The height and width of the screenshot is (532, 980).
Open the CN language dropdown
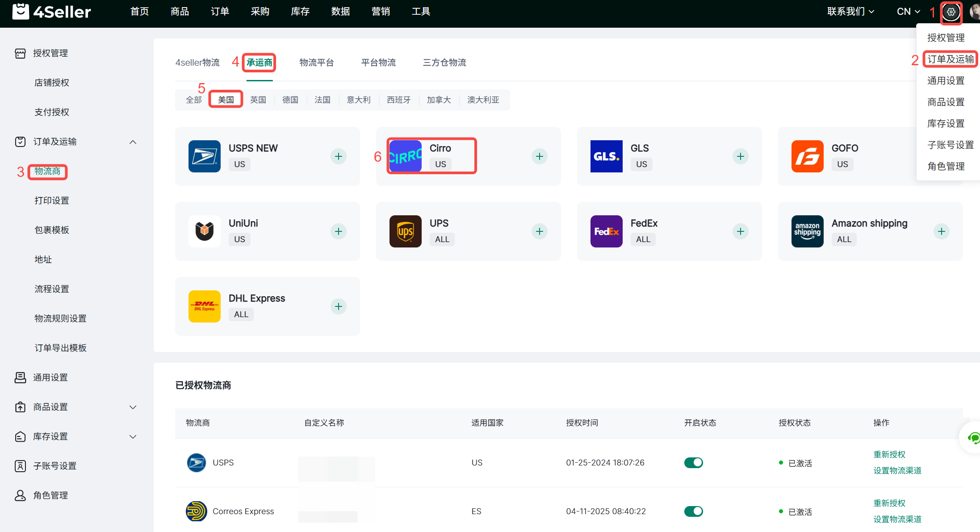click(908, 12)
